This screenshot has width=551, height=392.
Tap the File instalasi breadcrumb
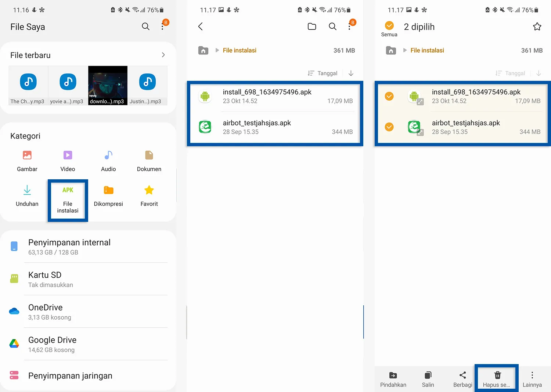pos(240,50)
